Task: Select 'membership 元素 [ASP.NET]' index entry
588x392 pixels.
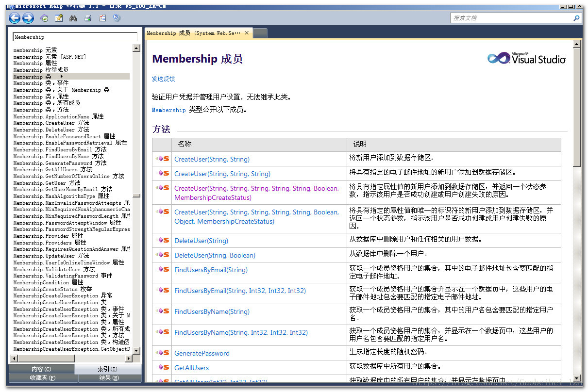Action: pyautogui.click(x=50, y=57)
